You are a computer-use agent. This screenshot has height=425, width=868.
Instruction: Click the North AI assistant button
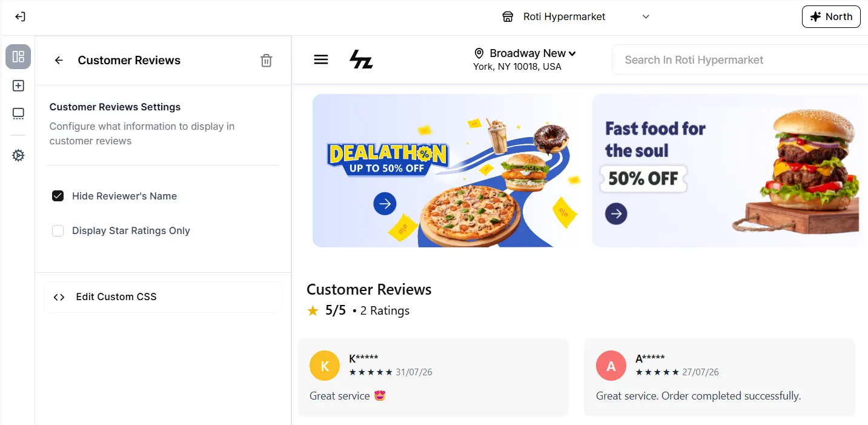[831, 17]
